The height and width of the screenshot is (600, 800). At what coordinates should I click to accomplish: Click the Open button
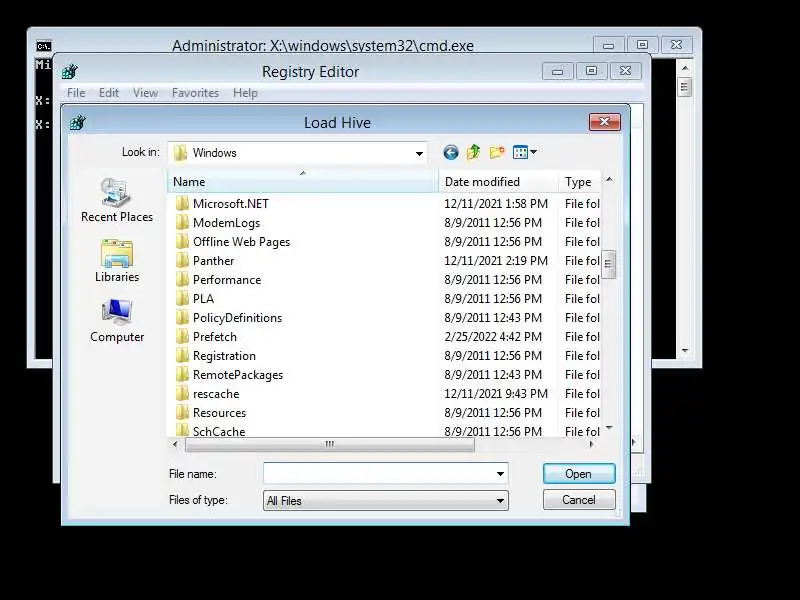coord(579,473)
